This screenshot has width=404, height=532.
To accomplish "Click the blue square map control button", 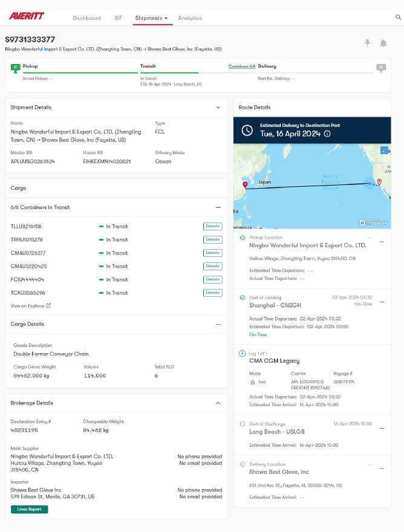I will tap(383, 150).
